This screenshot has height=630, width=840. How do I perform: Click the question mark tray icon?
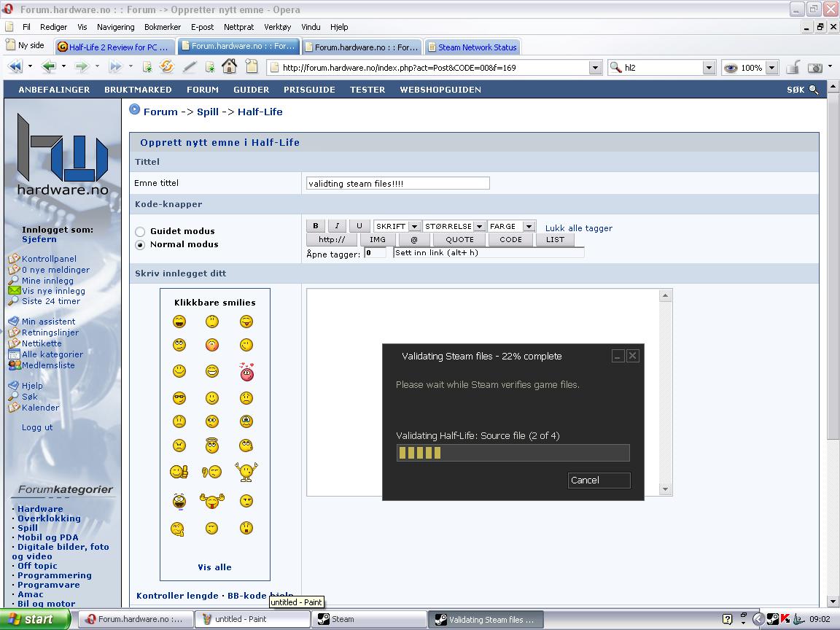pyautogui.click(x=728, y=619)
